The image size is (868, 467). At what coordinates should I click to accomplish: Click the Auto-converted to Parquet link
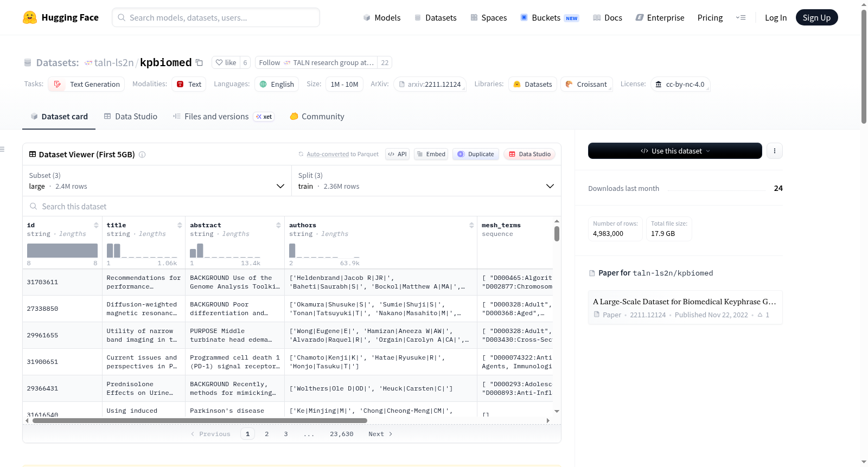point(342,154)
